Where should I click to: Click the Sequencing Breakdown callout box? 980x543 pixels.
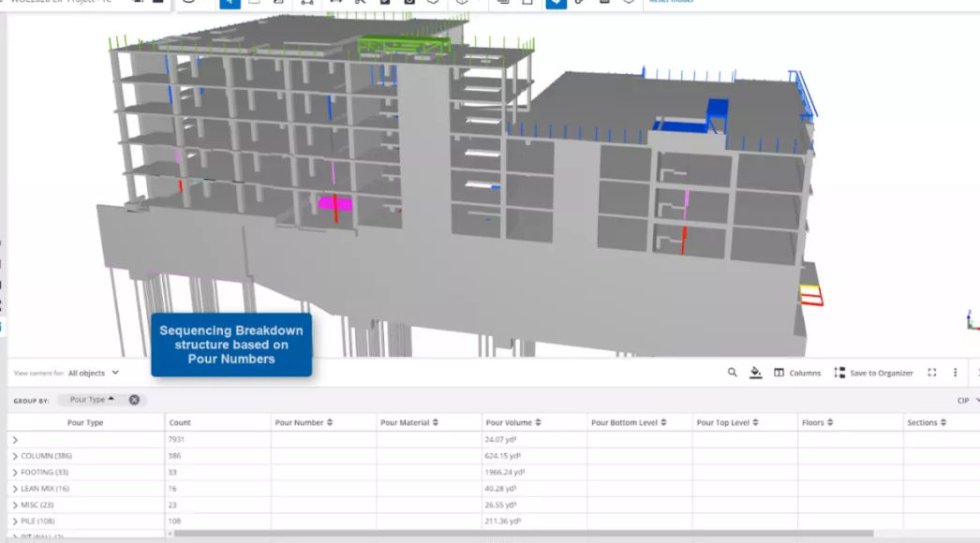(x=231, y=345)
